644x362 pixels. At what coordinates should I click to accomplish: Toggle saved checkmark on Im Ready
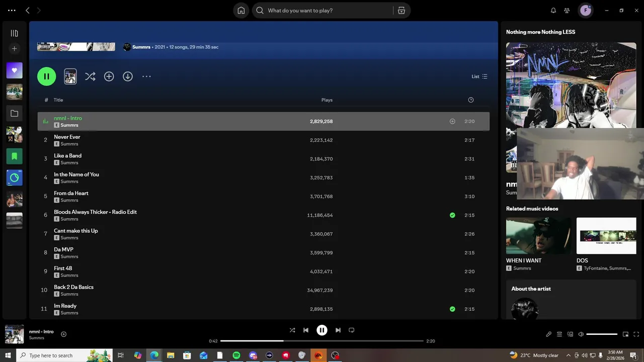(452, 309)
